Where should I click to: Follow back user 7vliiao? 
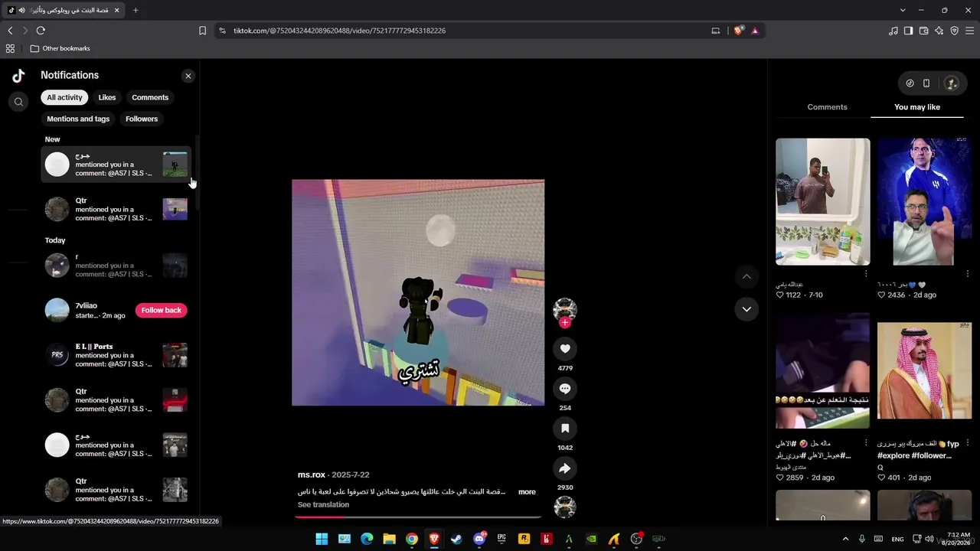162,310
